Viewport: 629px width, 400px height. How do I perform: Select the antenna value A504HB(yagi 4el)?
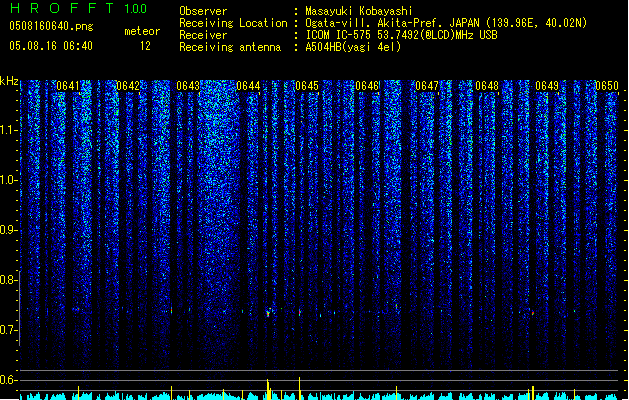pyautogui.click(x=353, y=47)
